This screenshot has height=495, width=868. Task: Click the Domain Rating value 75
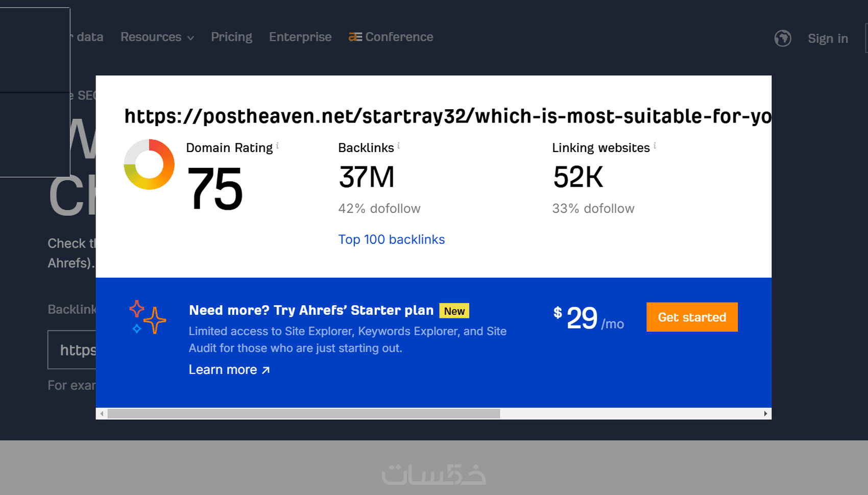coord(215,189)
